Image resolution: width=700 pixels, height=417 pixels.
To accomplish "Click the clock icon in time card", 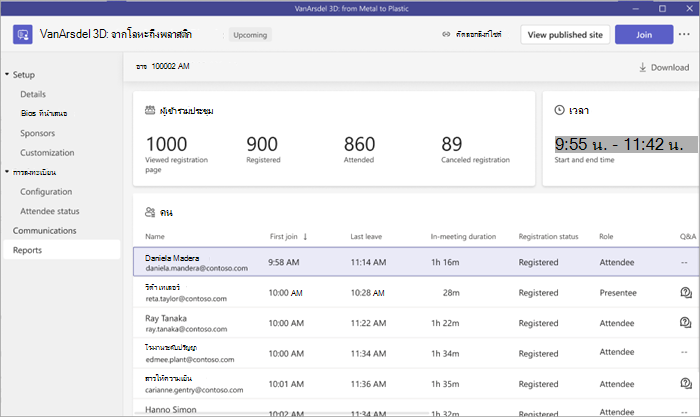I will point(559,110).
